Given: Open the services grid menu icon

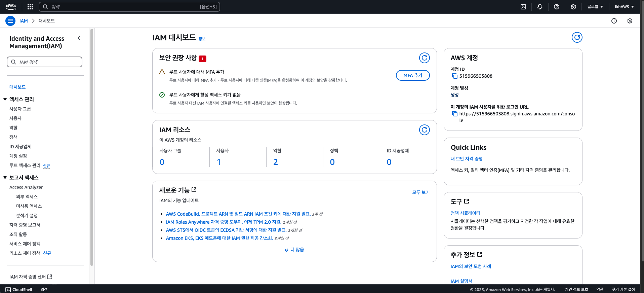Looking at the screenshot, I should pyautogui.click(x=30, y=6).
